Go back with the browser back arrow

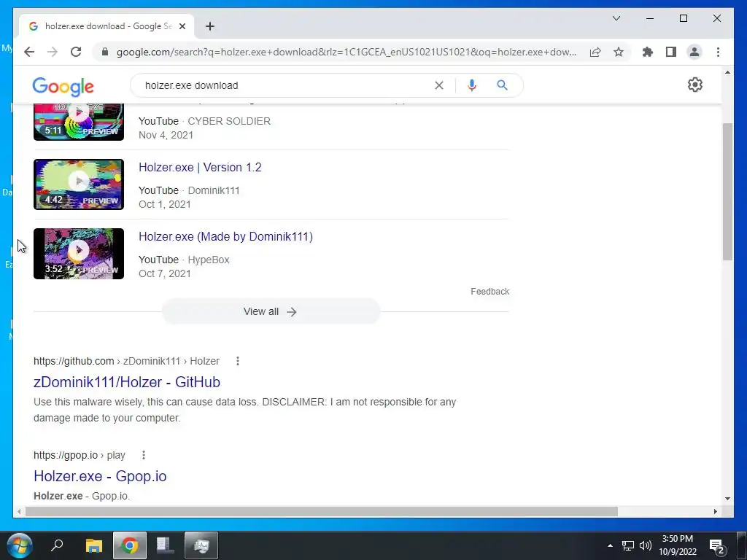(29, 52)
